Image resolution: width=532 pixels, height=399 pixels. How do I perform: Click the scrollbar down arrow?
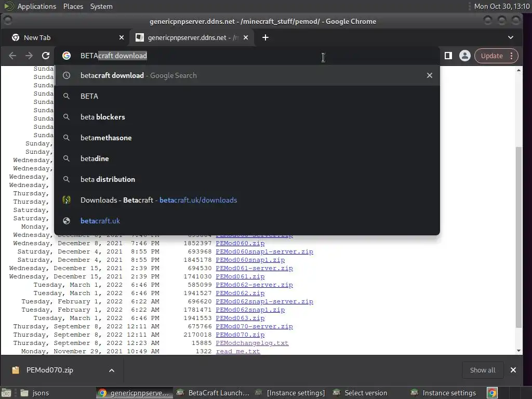click(x=518, y=351)
